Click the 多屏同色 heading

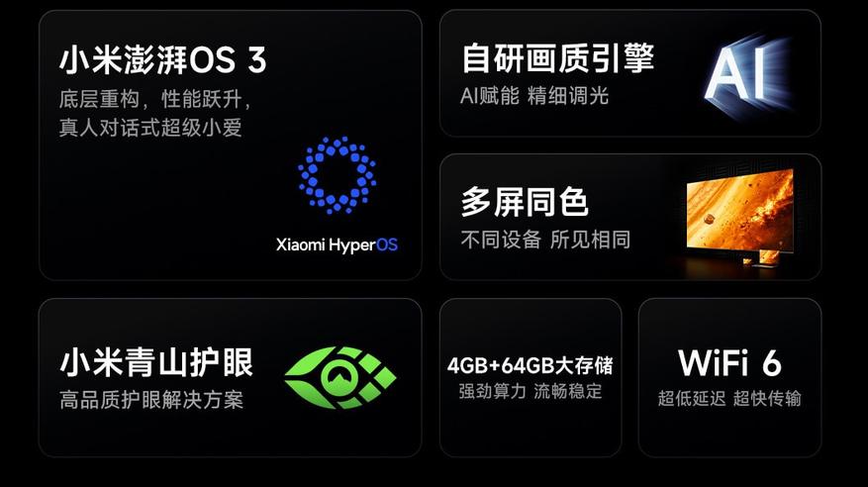coord(525,202)
